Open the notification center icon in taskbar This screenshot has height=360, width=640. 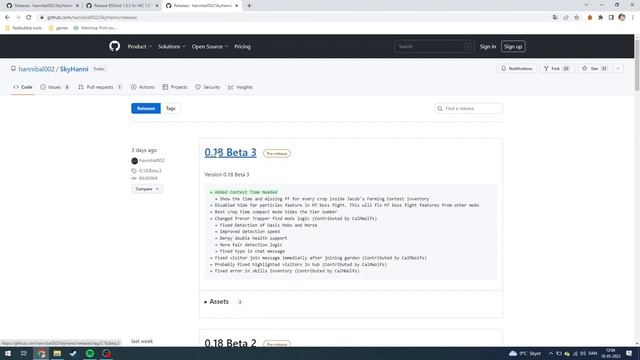tap(629, 353)
